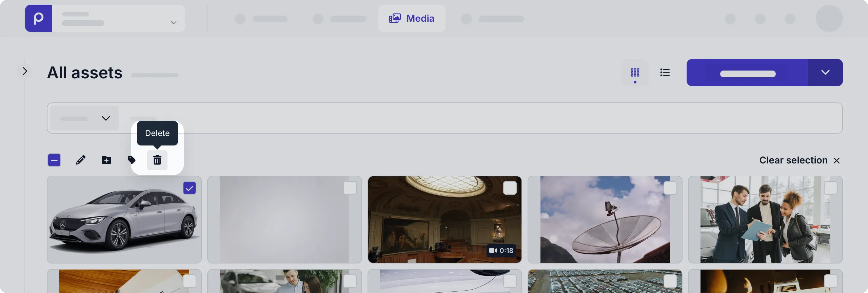Click the trash Delete icon
This screenshot has height=293, width=868.
coord(157,160)
